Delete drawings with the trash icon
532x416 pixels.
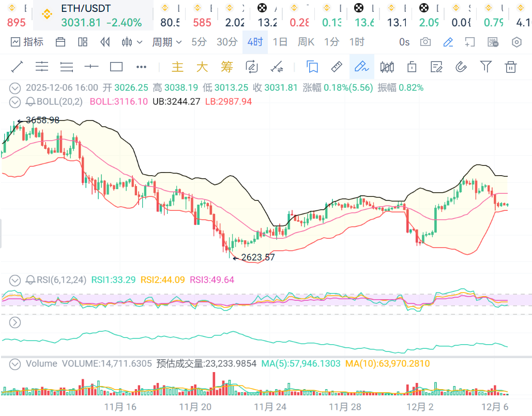tap(511, 67)
